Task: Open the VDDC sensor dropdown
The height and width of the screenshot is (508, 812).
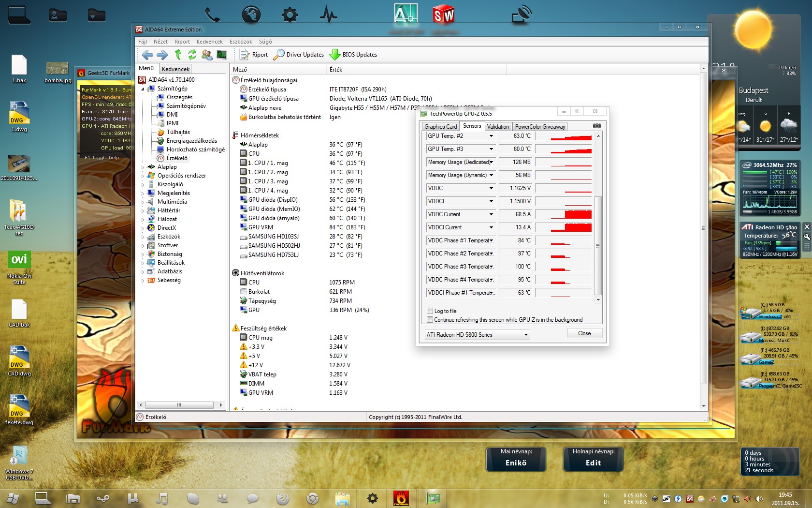Action: click(x=491, y=188)
